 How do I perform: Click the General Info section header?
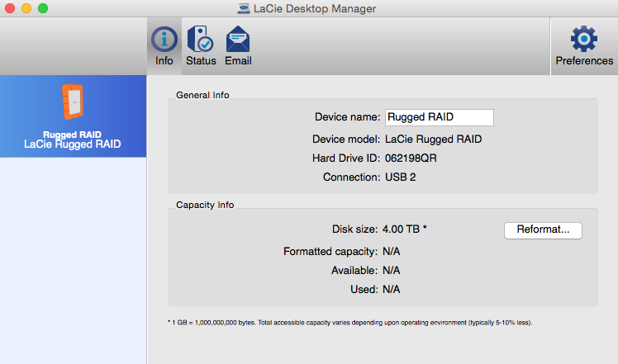[x=202, y=95]
